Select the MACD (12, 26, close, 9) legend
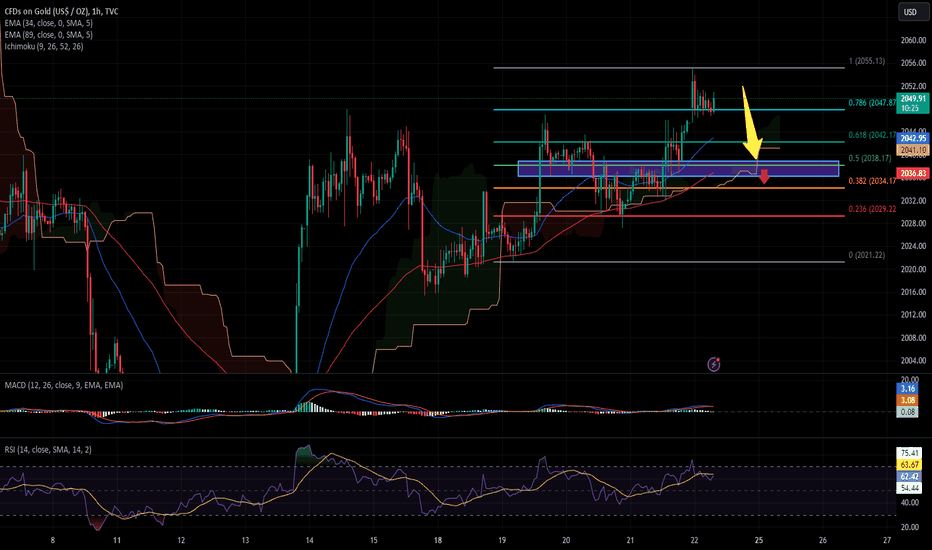The height and width of the screenshot is (550, 932). coord(64,385)
